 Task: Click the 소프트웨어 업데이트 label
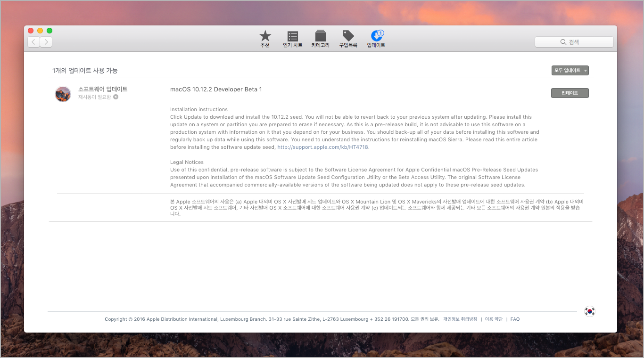(103, 89)
